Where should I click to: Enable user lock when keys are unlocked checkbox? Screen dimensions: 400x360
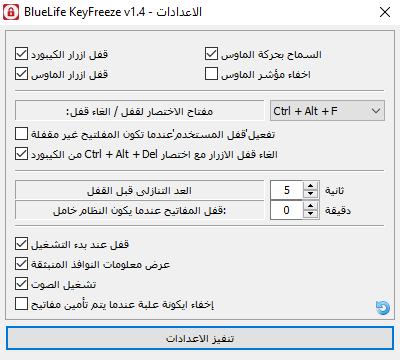[21, 134]
